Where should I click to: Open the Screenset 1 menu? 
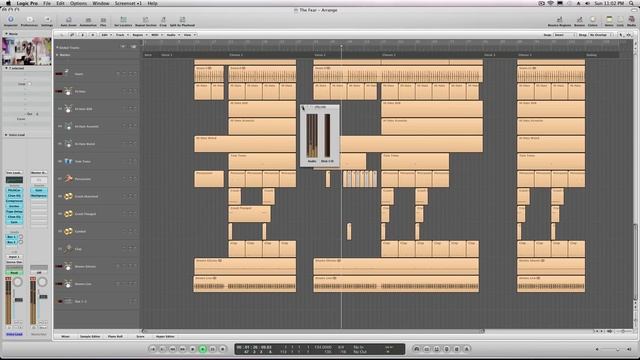[x=128, y=3]
